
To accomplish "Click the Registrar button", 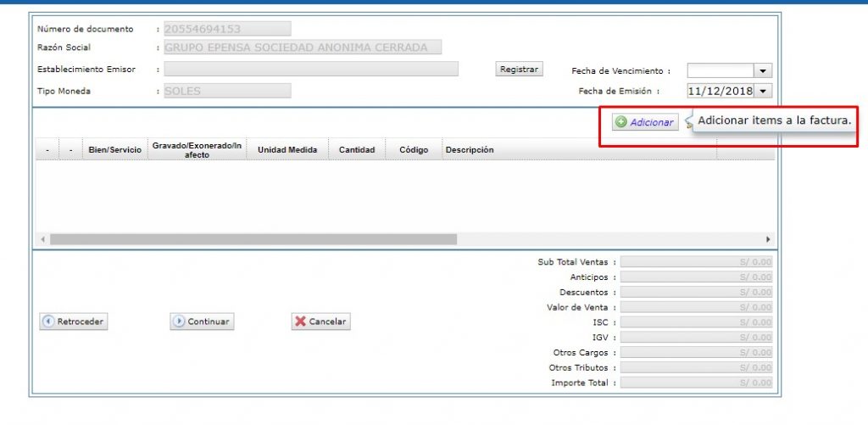I will (x=519, y=70).
